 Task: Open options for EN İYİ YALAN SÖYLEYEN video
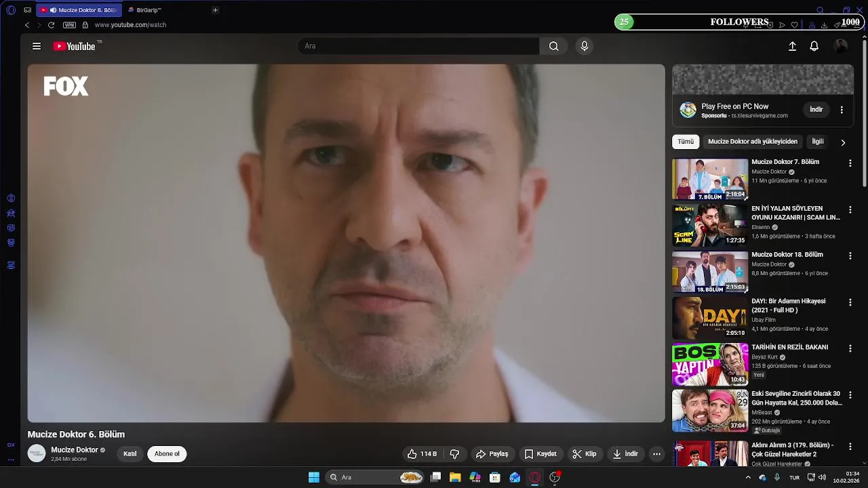[x=850, y=210]
